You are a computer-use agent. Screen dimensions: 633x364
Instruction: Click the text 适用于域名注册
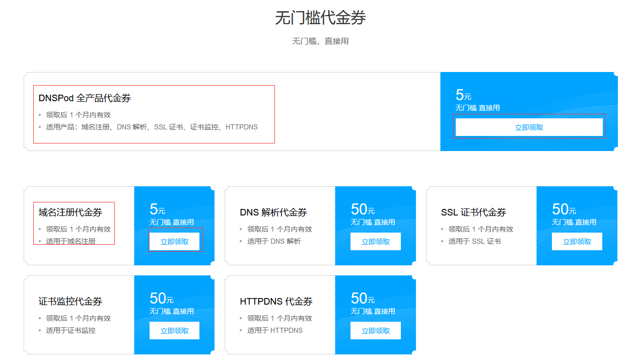[71, 241]
